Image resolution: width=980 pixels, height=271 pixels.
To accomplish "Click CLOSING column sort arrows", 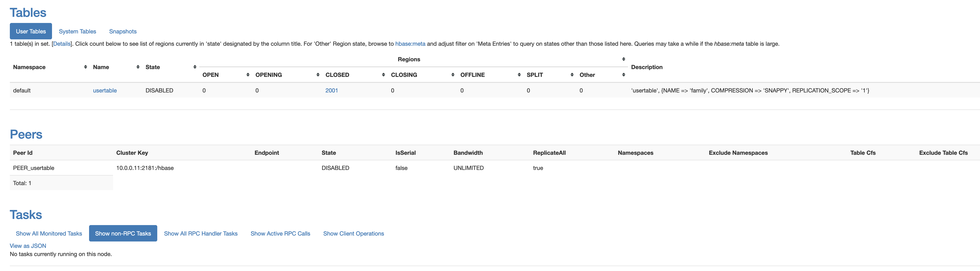I will coord(453,75).
